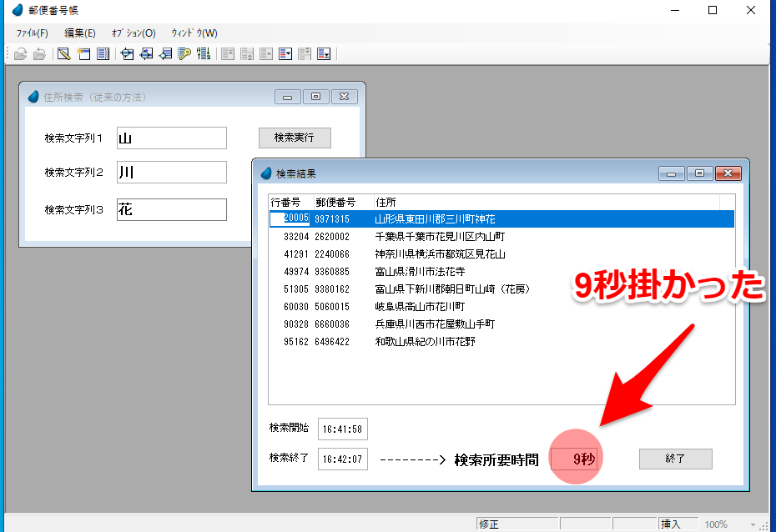Click the rightmost toolbar icon

tap(324, 54)
